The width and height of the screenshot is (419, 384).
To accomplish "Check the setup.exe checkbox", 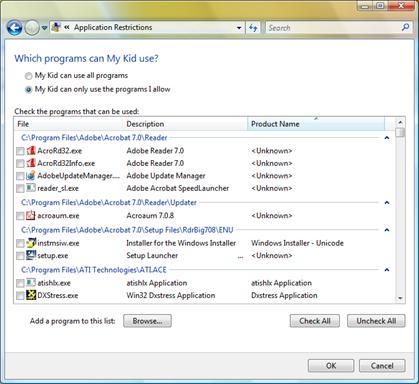I will (20, 256).
